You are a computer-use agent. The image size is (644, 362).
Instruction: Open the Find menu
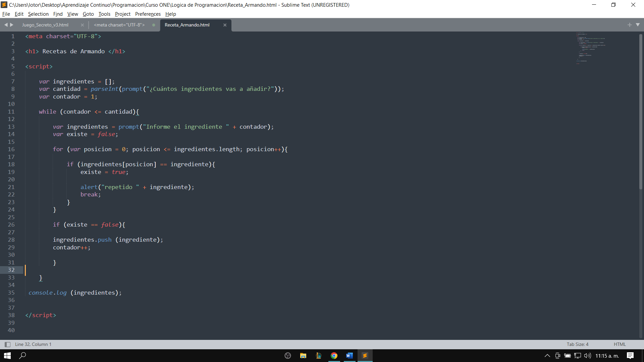[x=58, y=14]
